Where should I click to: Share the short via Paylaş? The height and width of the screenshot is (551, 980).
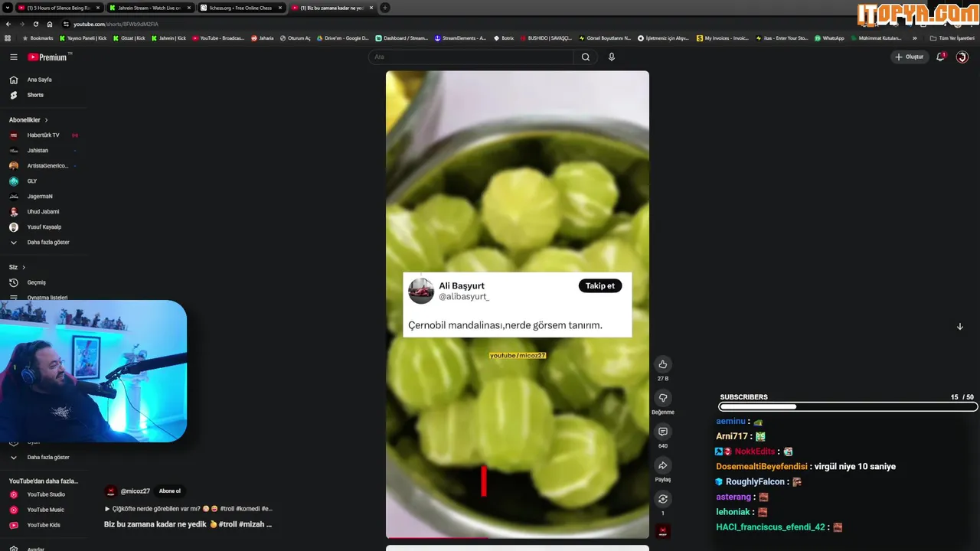point(663,465)
